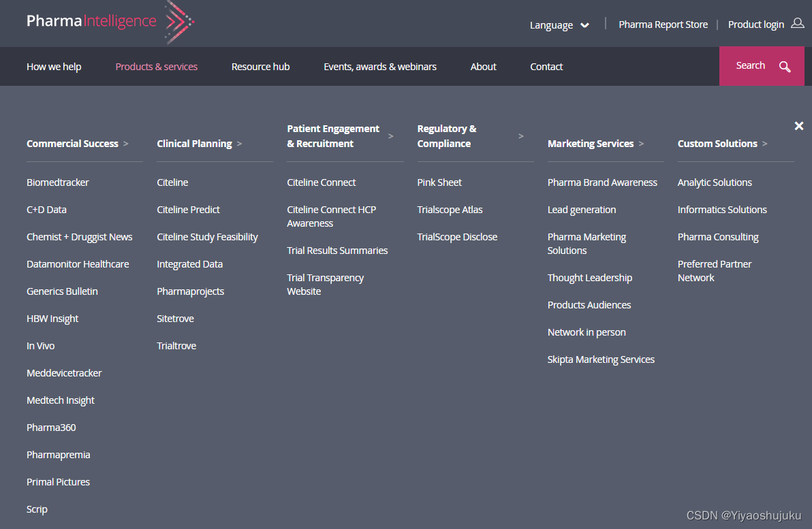
Task: Click the Search button label
Action: pos(751,66)
